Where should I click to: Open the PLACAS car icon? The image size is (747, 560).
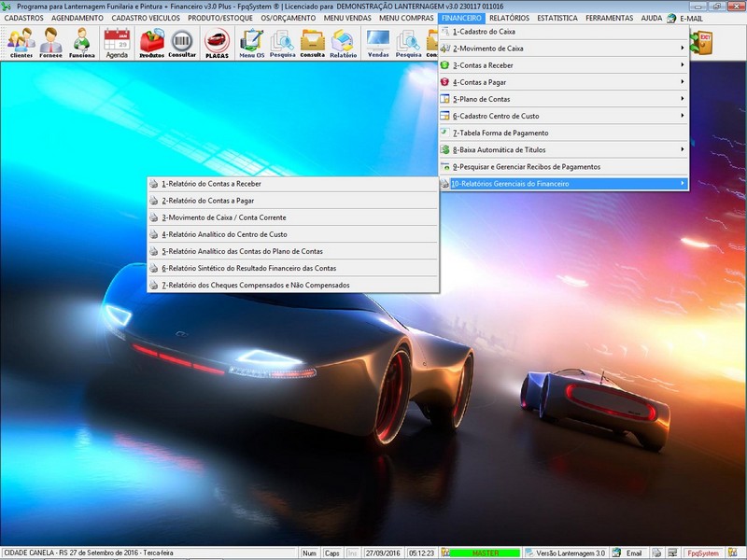(x=217, y=43)
